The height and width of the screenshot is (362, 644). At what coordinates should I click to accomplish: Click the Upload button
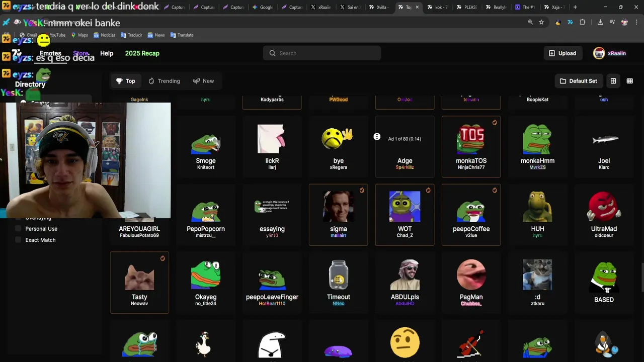click(562, 53)
